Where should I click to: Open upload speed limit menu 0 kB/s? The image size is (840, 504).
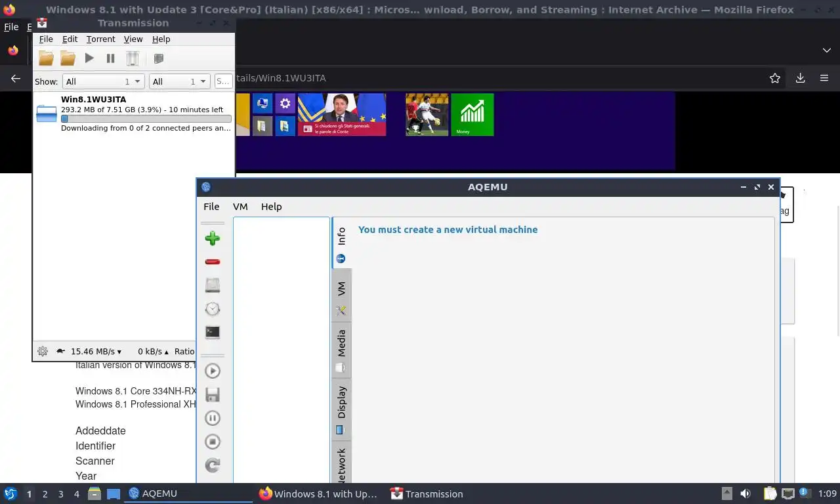pos(154,351)
